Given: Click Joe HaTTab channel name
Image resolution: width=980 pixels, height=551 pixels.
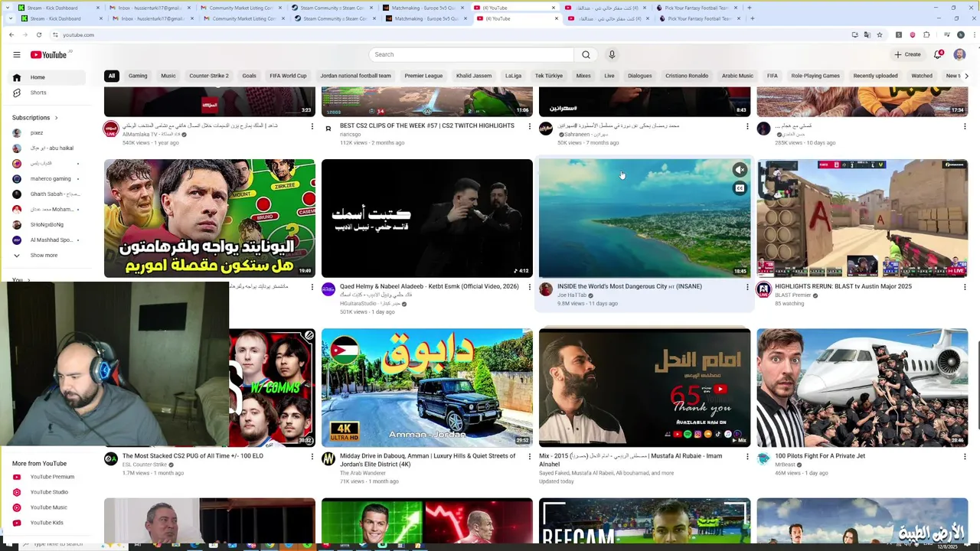Looking at the screenshot, I should click(x=572, y=295).
